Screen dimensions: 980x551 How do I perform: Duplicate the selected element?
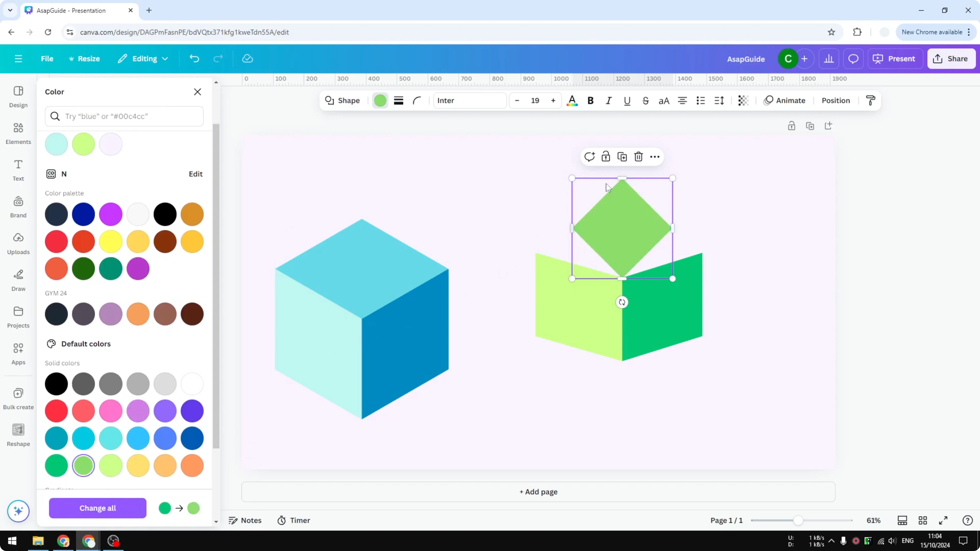tap(622, 156)
